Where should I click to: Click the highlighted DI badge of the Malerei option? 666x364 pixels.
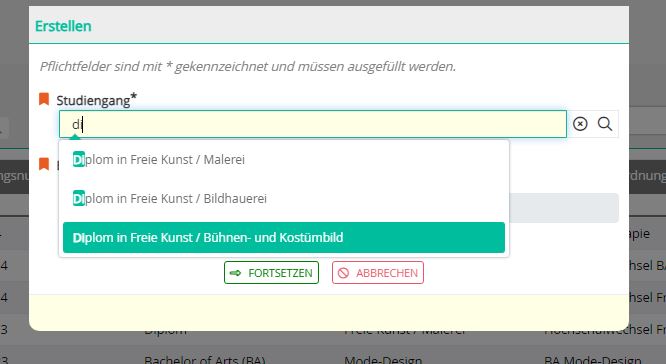pyautogui.click(x=79, y=159)
